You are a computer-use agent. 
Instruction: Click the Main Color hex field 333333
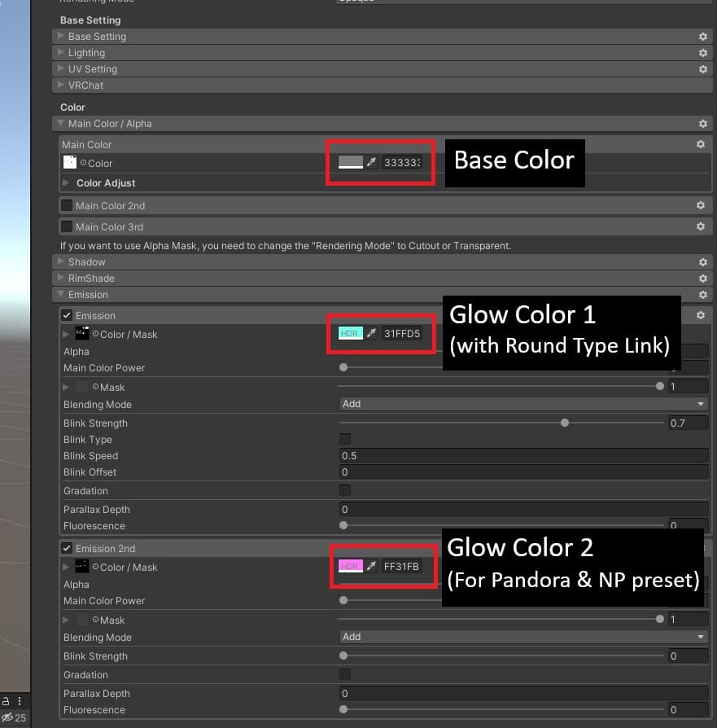click(402, 163)
